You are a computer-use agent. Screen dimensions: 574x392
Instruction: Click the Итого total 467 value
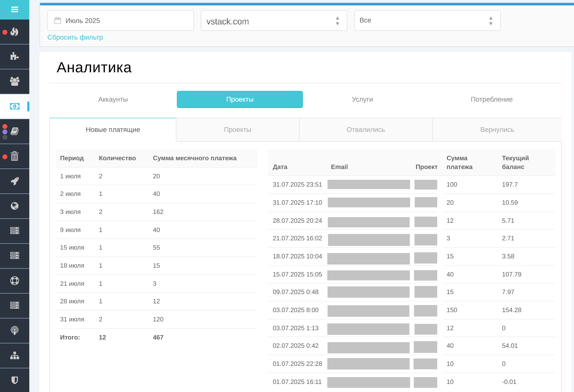click(158, 337)
